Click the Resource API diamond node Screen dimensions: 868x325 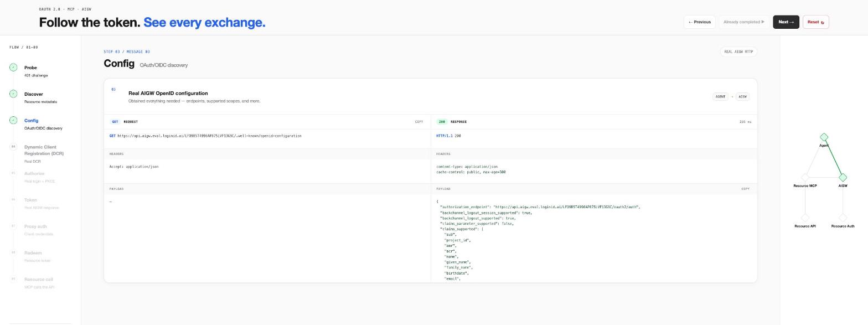805,218
